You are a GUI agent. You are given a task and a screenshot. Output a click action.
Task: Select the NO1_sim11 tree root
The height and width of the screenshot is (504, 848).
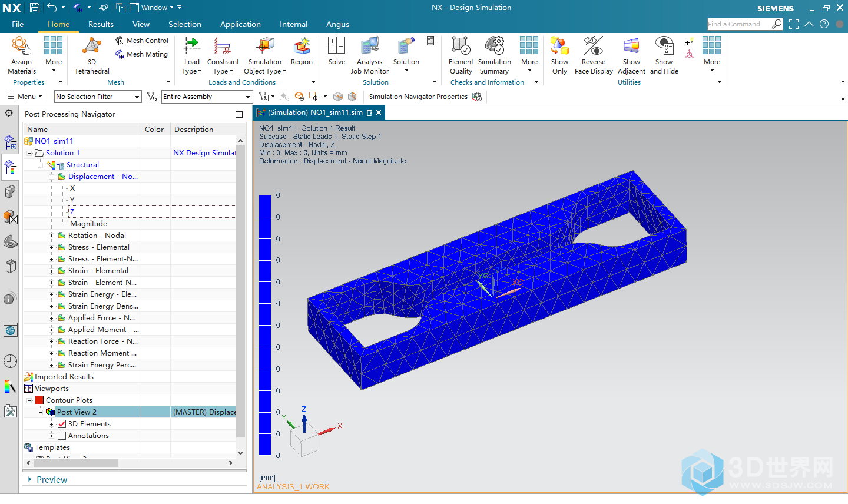tap(54, 141)
